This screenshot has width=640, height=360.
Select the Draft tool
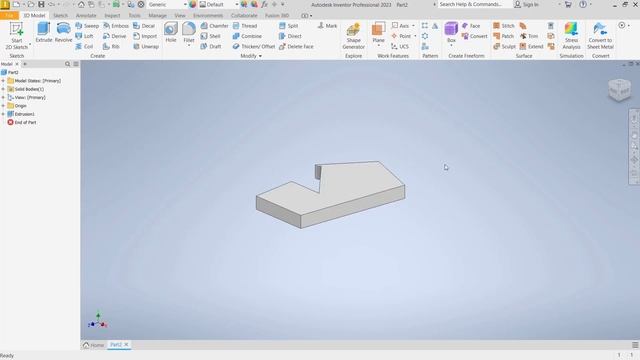[211, 47]
